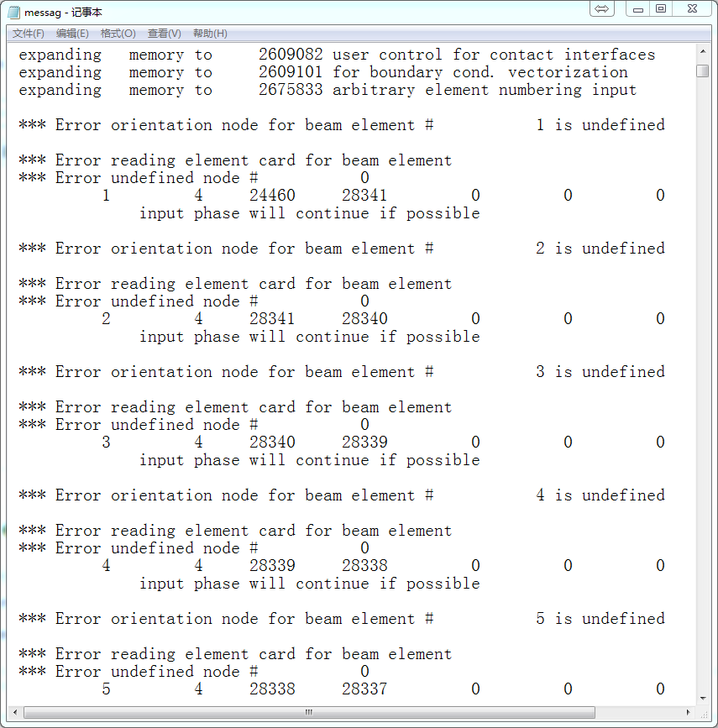Click node '28341' in element 2 row
The image size is (718, 728).
click(272, 319)
